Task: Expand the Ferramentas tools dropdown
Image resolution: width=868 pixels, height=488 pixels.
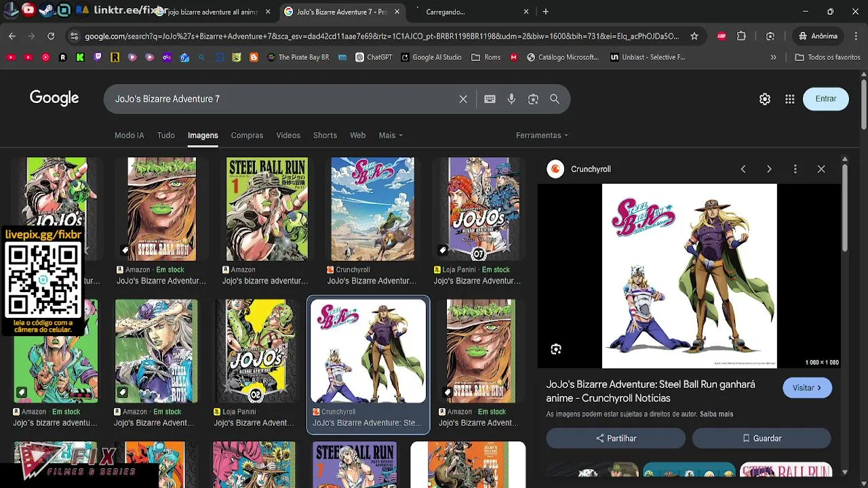Action: coord(542,136)
